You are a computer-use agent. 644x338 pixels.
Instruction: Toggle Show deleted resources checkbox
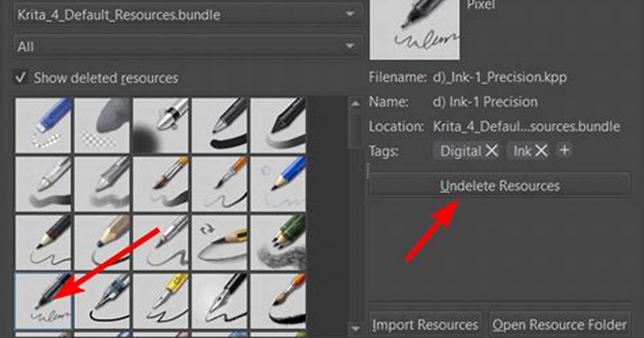pyautogui.click(x=20, y=78)
